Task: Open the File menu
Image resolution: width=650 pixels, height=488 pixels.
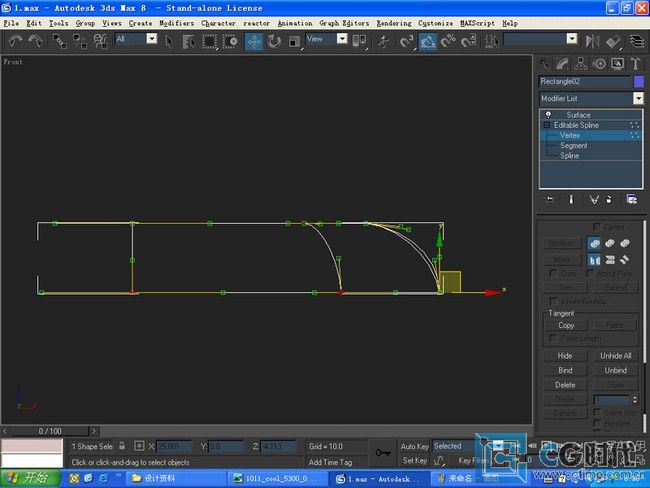Action: click(11, 23)
